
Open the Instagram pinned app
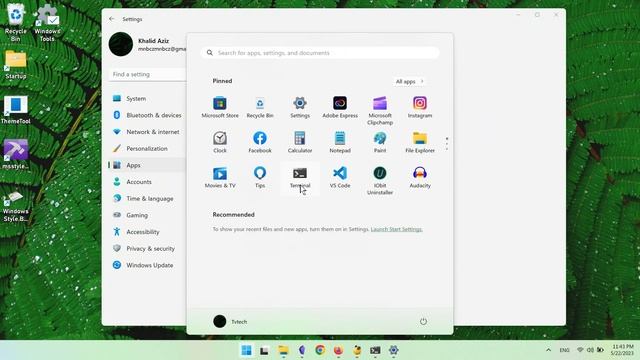pos(420,107)
